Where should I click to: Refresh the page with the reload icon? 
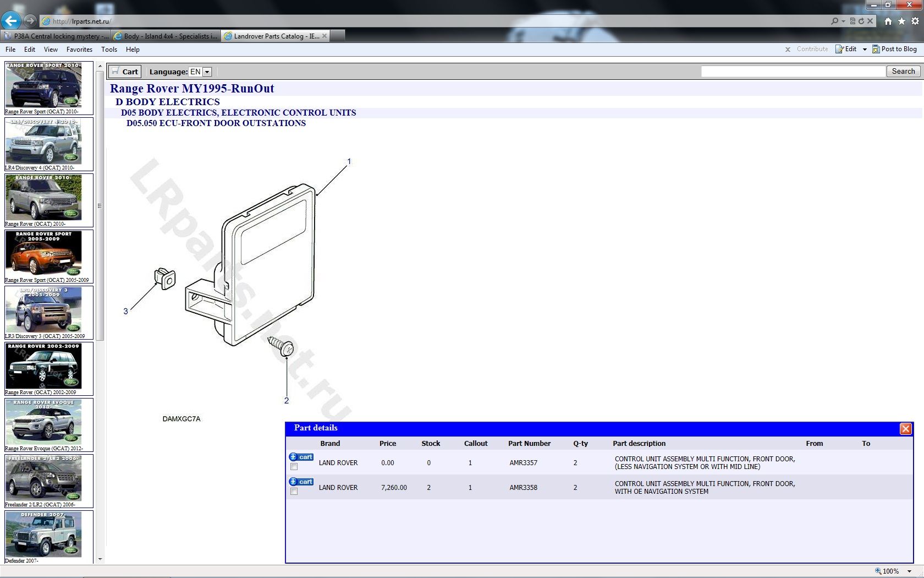coord(861,21)
